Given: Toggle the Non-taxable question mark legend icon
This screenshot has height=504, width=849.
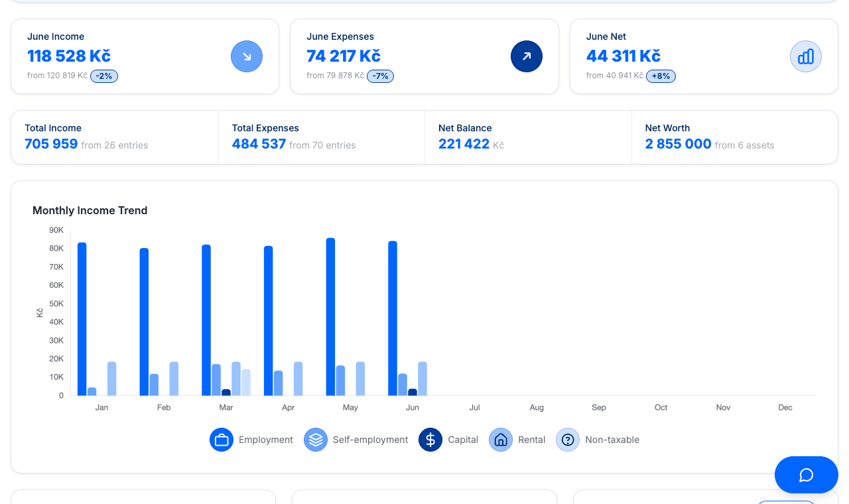Looking at the screenshot, I should click(568, 440).
